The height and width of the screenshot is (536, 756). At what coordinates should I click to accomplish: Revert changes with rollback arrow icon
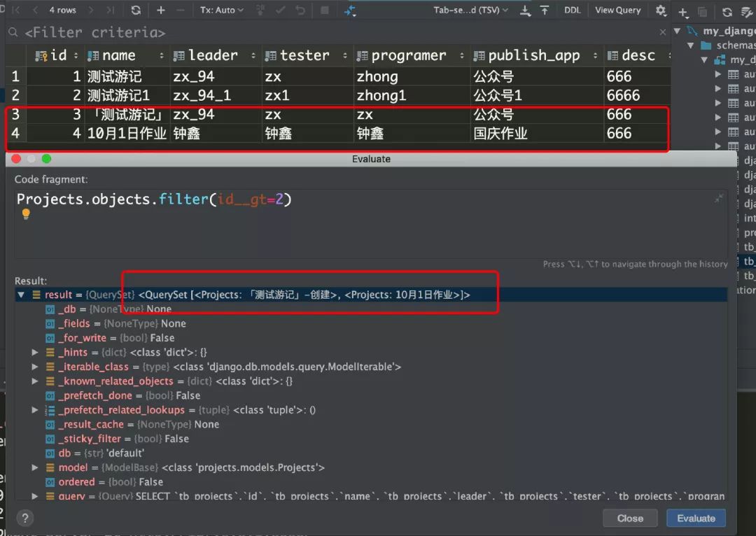click(300, 10)
